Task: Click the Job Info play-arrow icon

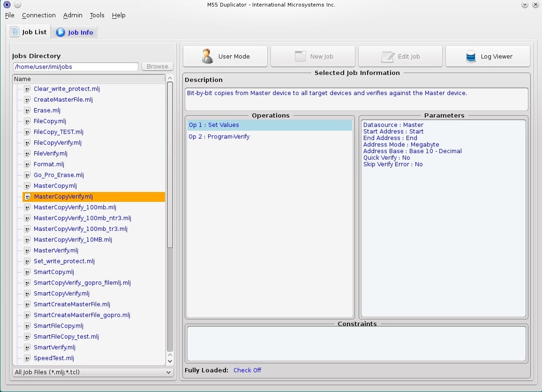Action: pos(60,32)
